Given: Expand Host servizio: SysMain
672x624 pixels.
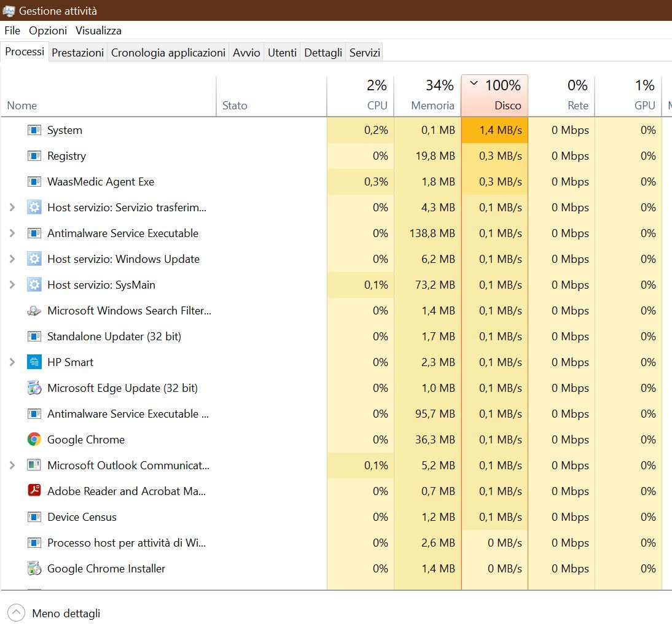Looking at the screenshot, I should [12, 284].
